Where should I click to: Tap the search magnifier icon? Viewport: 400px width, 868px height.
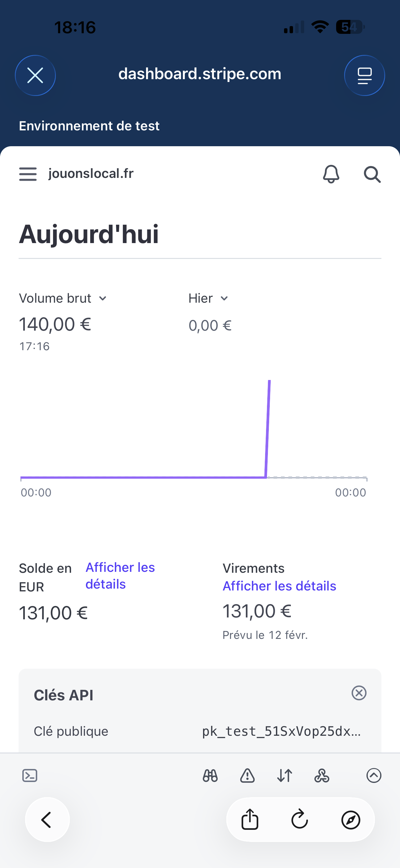point(372,174)
